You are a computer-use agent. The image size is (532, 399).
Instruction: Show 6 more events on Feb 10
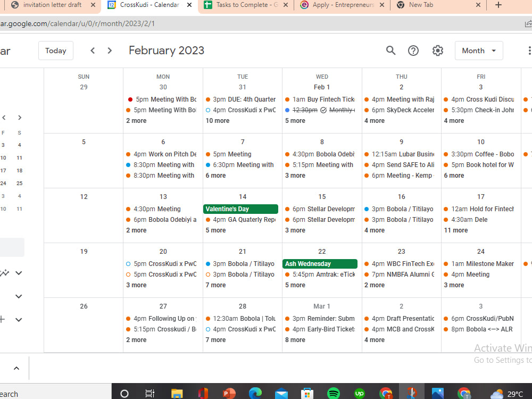tap(454, 176)
